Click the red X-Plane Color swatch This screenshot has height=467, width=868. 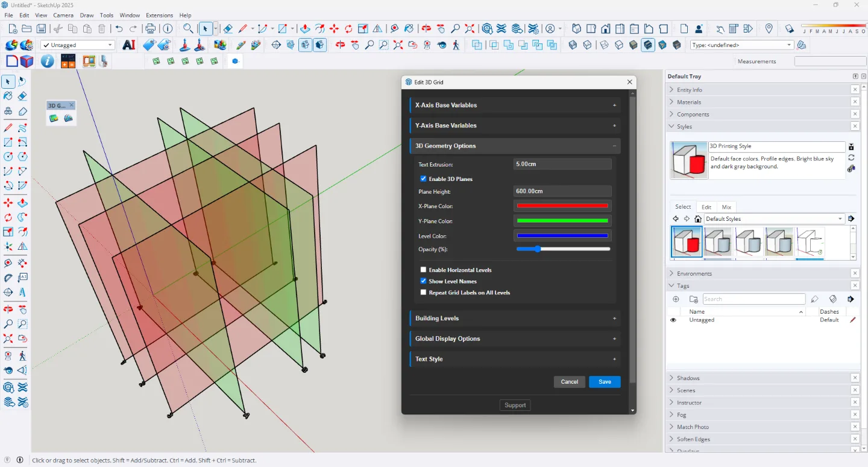tap(562, 206)
